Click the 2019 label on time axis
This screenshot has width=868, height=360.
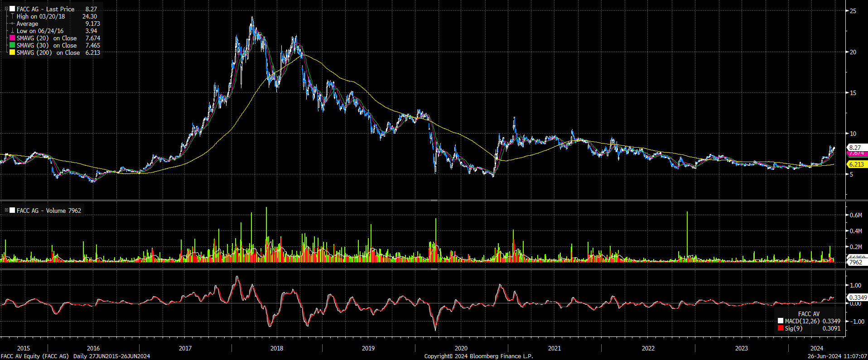tap(368, 348)
